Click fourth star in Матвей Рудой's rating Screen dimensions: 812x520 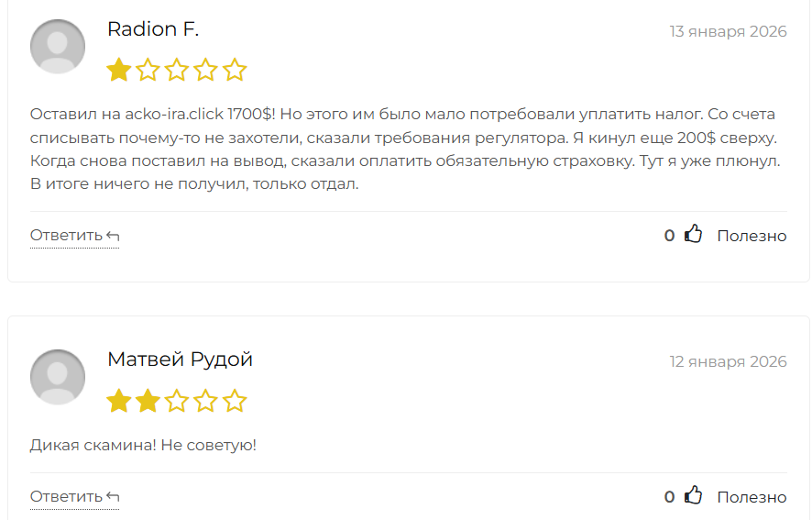(x=206, y=401)
